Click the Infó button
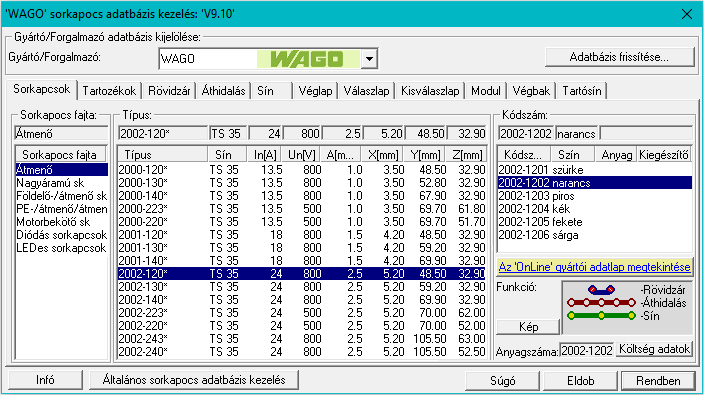Screen dimensions: 704x395 (x=45, y=380)
